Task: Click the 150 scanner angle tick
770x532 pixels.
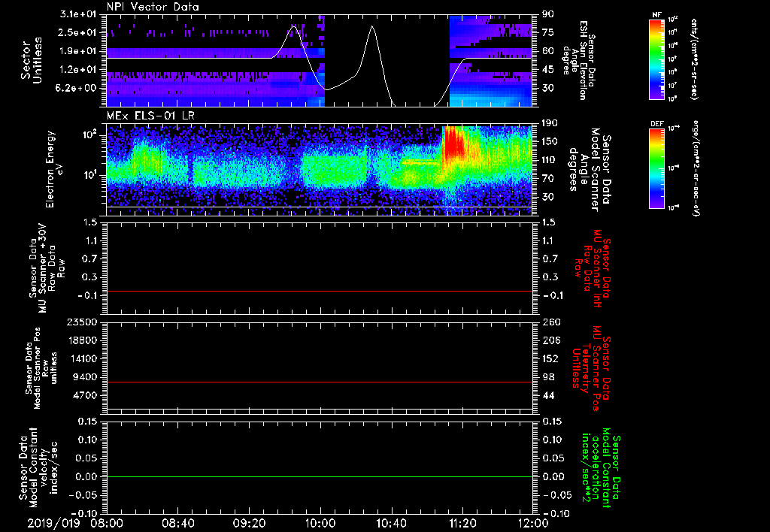Action: click(550, 141)
